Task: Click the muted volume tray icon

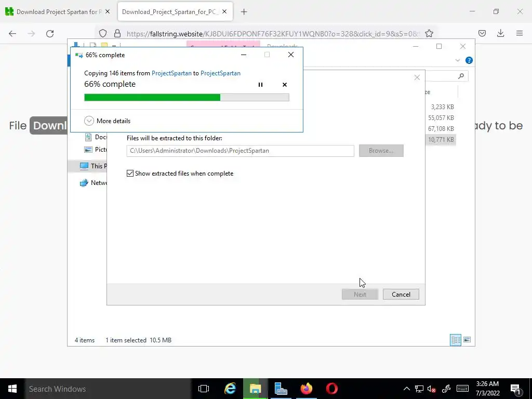Action: click(x=432, y=389)
